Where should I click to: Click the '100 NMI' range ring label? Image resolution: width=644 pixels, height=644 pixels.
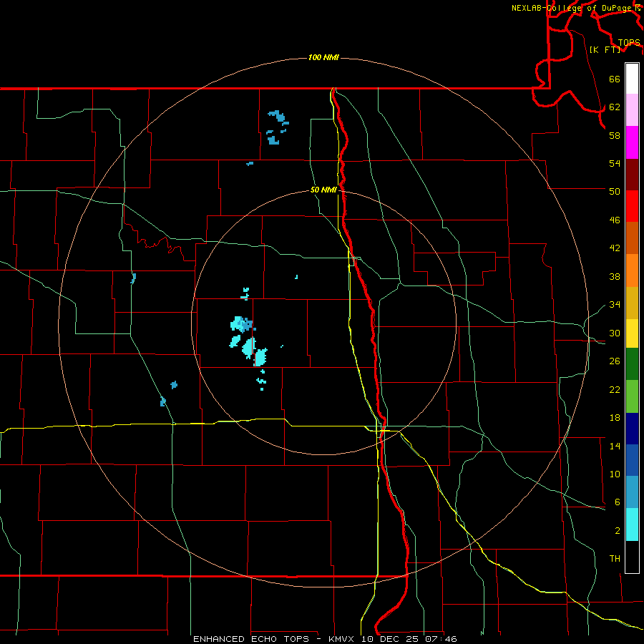(323, 57)
